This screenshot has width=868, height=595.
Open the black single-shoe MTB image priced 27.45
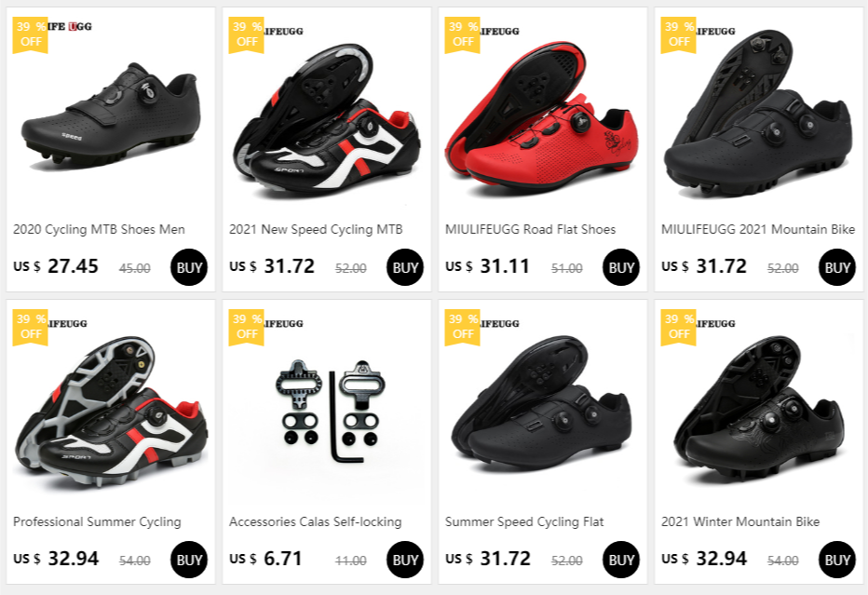pyautogui.click(x=111, y=115)
